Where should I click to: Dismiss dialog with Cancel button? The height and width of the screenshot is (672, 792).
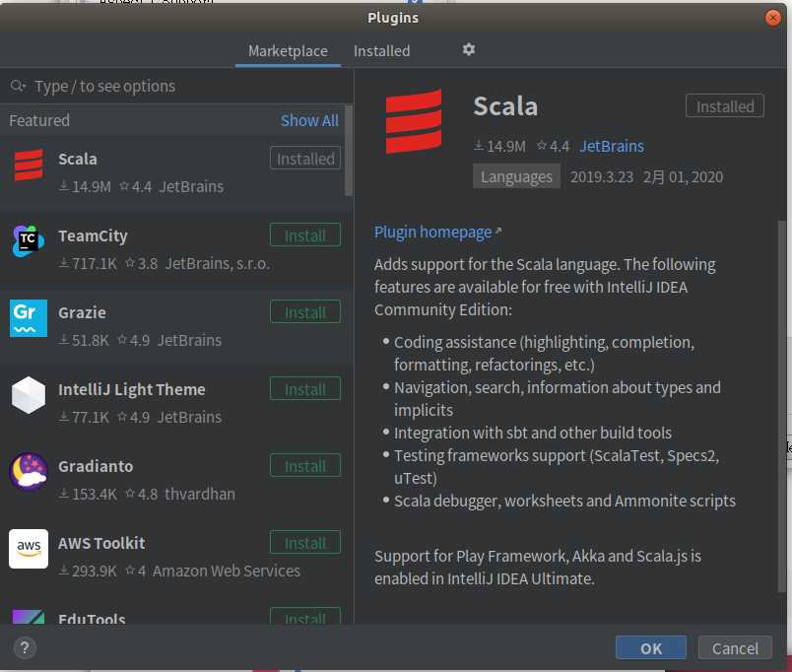click(735, 648)
